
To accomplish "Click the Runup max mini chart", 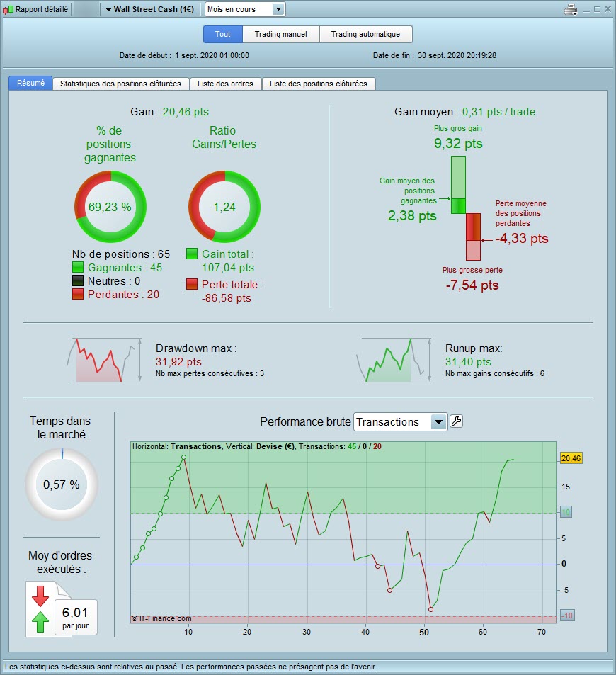I will (394, 360).
